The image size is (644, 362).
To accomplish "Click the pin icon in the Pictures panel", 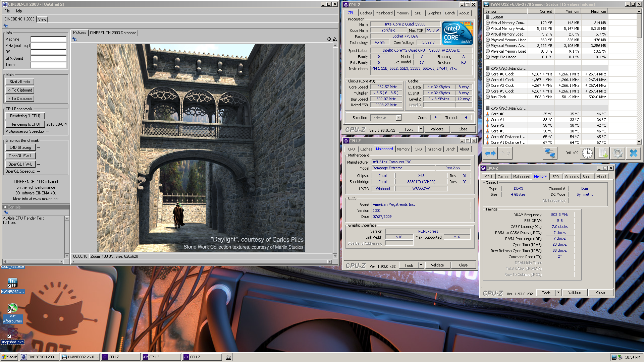I will pyautogui.click(x=74, y=39).
